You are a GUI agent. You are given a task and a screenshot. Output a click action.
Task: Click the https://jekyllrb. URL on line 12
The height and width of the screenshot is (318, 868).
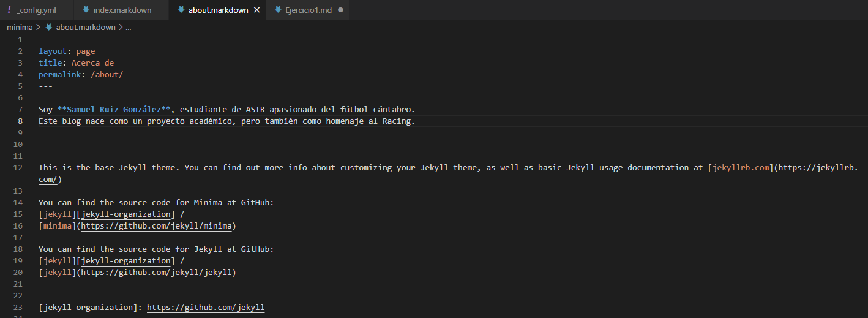(x=818, y=168)
